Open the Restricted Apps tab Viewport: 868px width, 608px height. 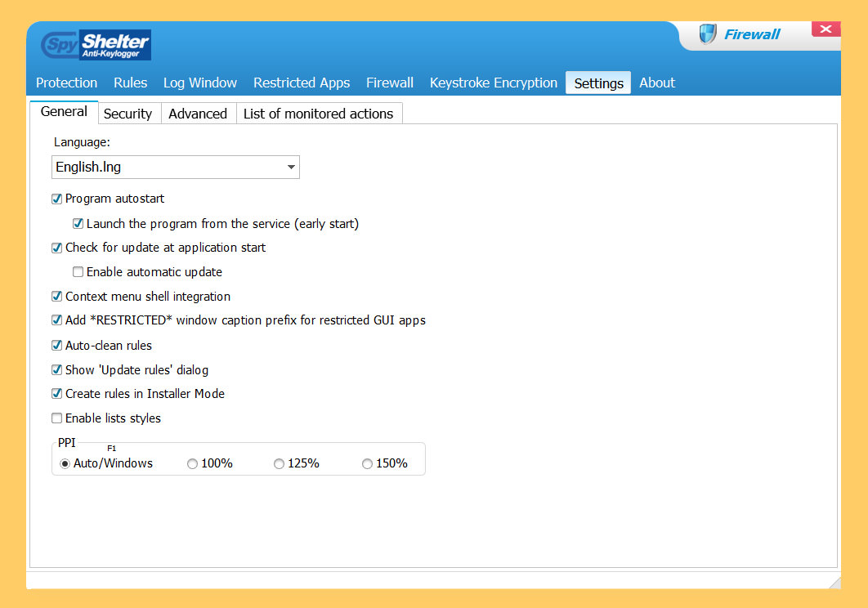302,83
